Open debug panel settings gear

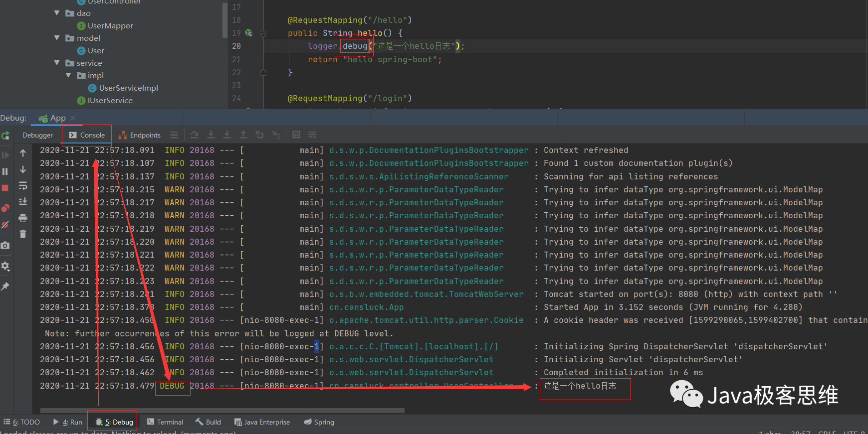5,266
